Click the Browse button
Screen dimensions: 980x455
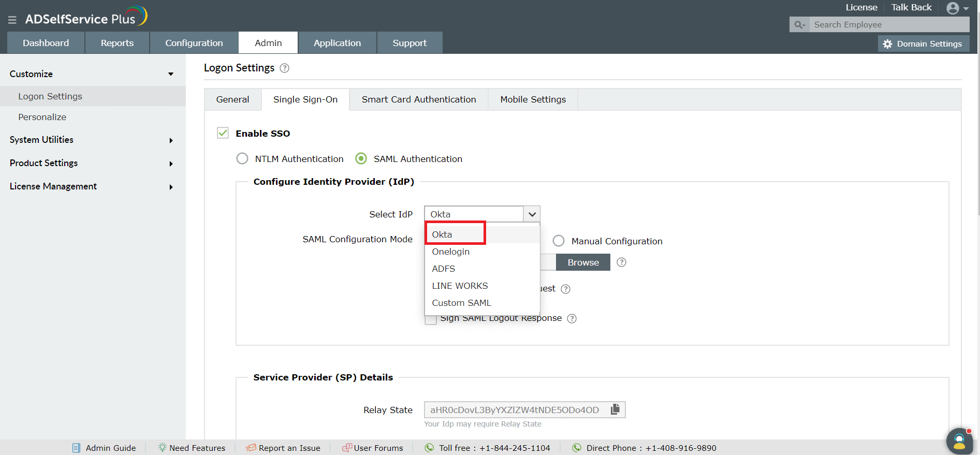[583, 262]
